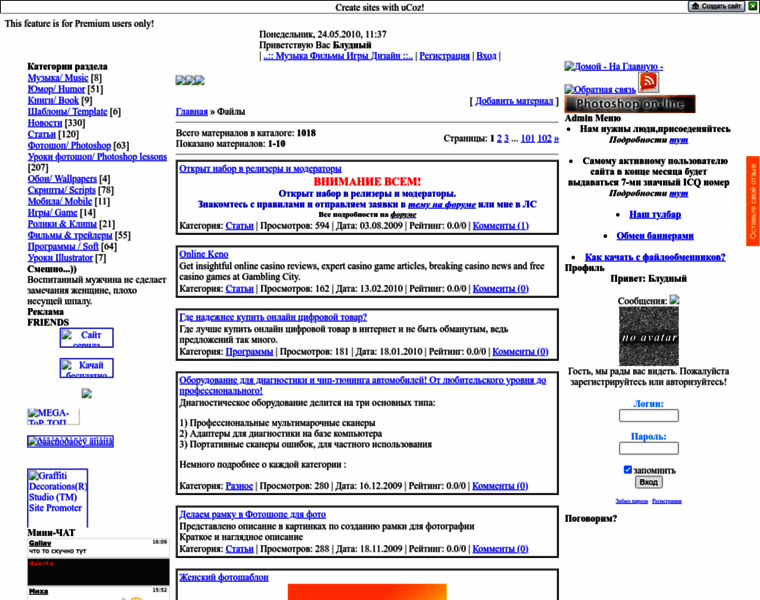Screen dimensions: 760x600
Task: Click the header 'Вход' link
Action: click(x=486, y=56)
